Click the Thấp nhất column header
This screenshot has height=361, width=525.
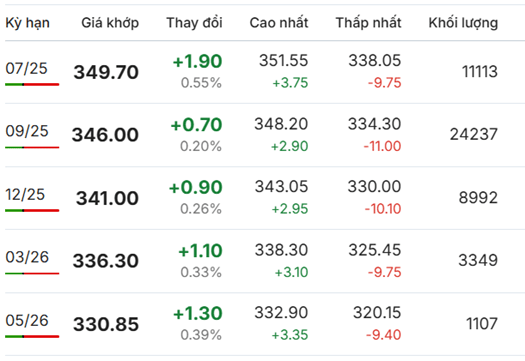pos(369,23)
